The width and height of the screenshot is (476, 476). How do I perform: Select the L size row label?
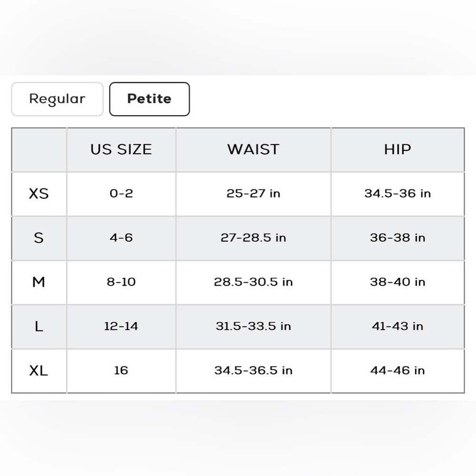point(39,327)
